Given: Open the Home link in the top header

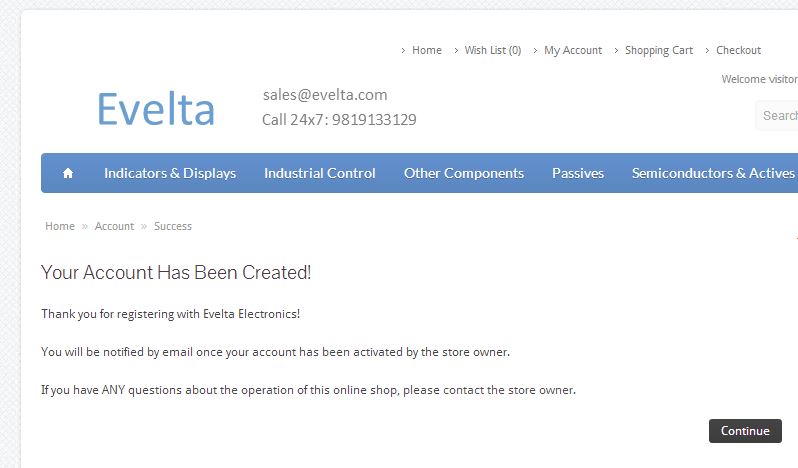Looking at the screenshot, I should (x=426, y=50).
